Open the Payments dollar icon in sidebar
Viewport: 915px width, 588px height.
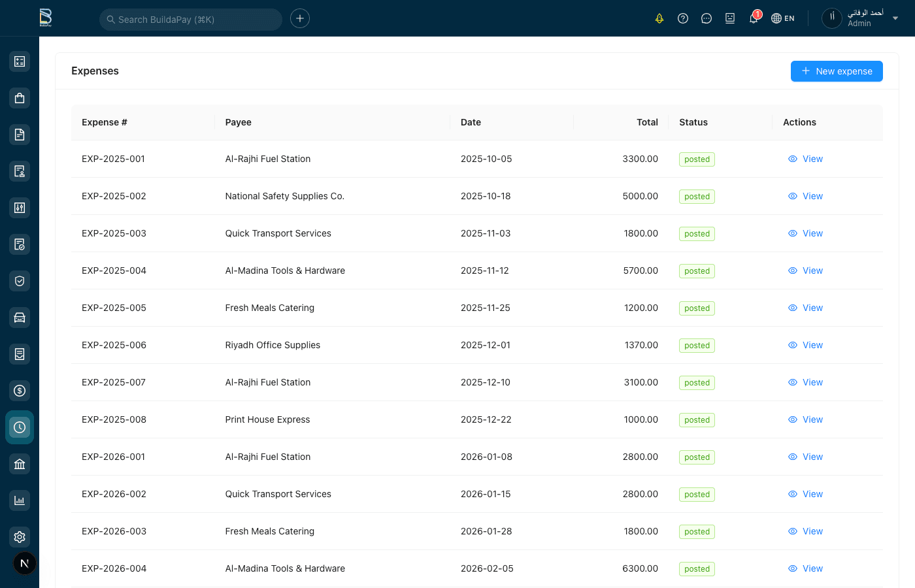click(19, 390)
